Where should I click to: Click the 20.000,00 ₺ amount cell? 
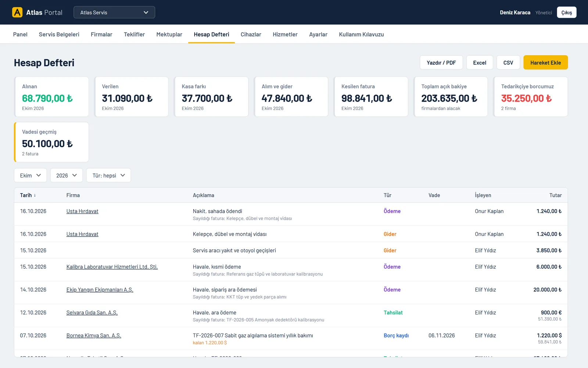click(x=548, y=290)
